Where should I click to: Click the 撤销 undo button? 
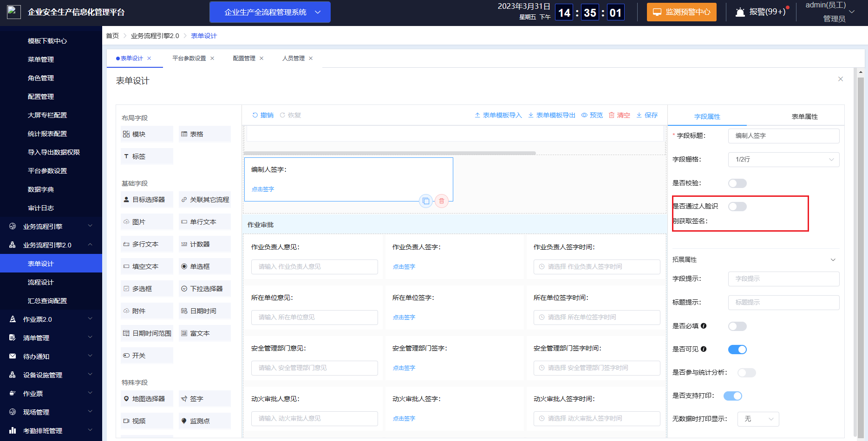263,115
